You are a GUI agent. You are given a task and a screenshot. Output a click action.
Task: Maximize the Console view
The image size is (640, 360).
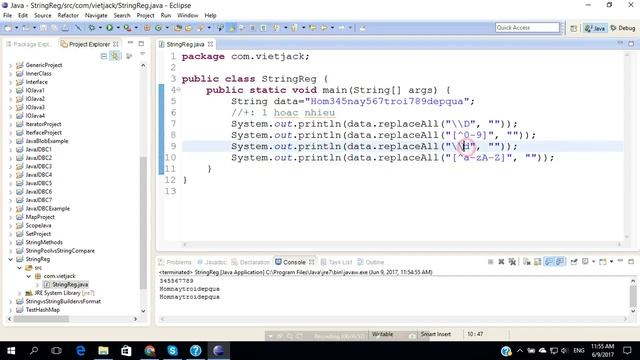tap(631, 262)
